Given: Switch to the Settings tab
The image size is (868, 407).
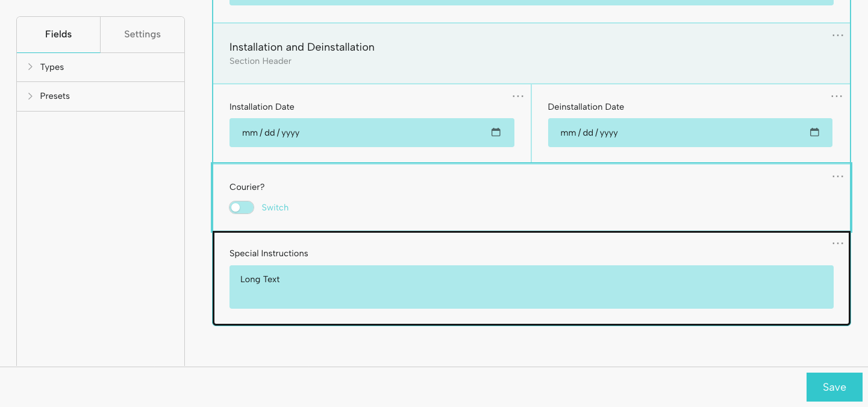Looking at the screenshot, I should 142,34.
